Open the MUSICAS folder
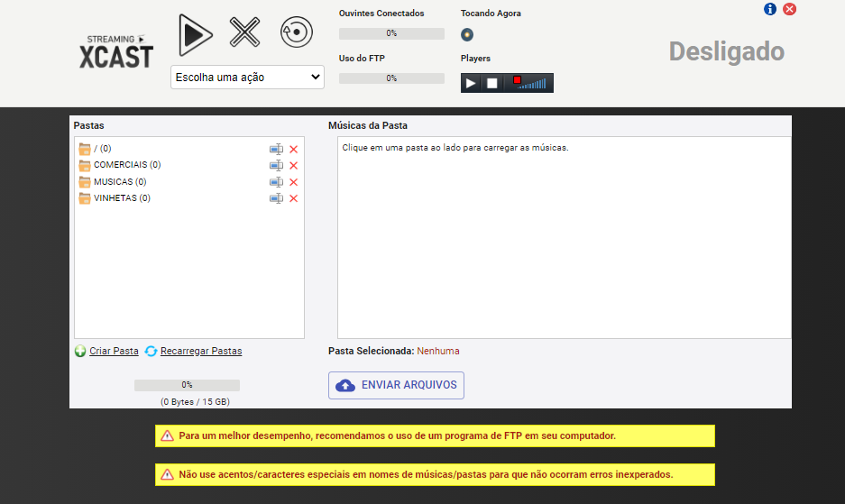 pyautogui.click(x=113, y=182)
